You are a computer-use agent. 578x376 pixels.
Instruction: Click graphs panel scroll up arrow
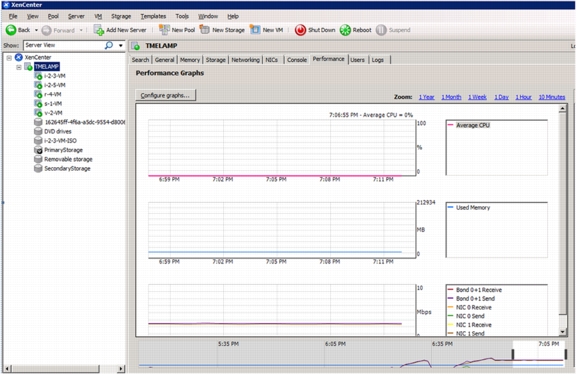[x=563, y=108]
